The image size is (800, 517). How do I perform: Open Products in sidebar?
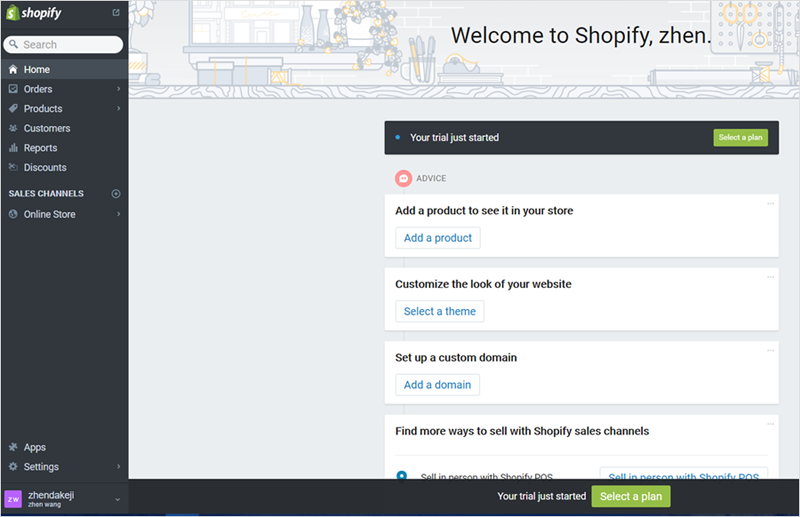pyautogui.click(x=64, y=108)
